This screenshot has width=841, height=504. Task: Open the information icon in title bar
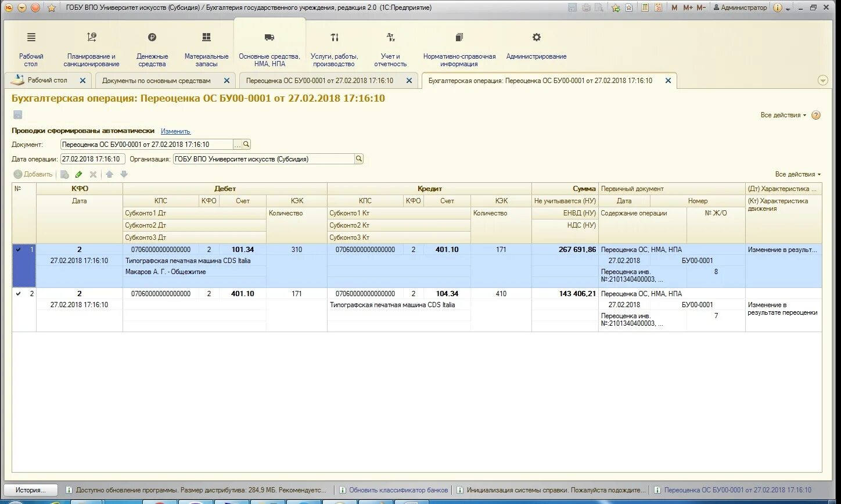tap(778, 8)
